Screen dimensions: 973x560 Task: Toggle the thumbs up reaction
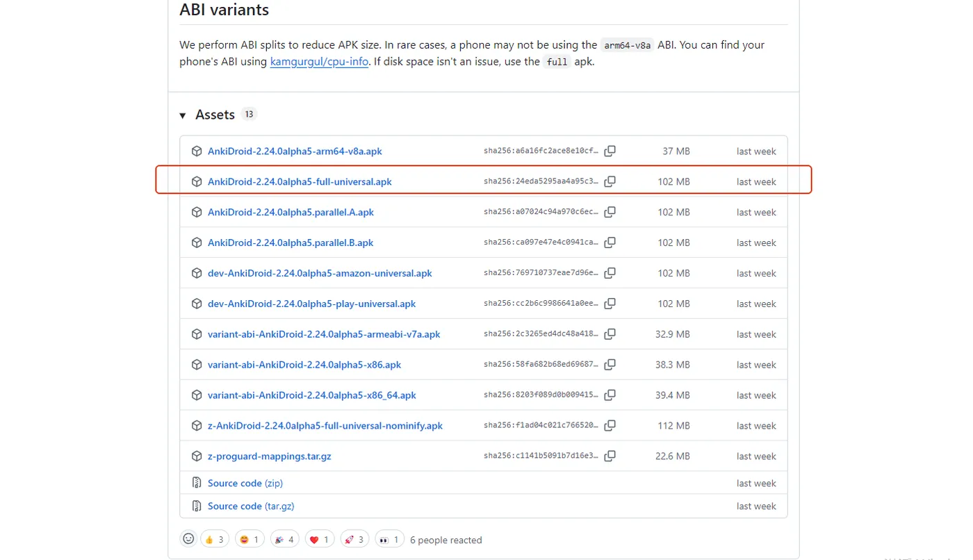(215, 540)
